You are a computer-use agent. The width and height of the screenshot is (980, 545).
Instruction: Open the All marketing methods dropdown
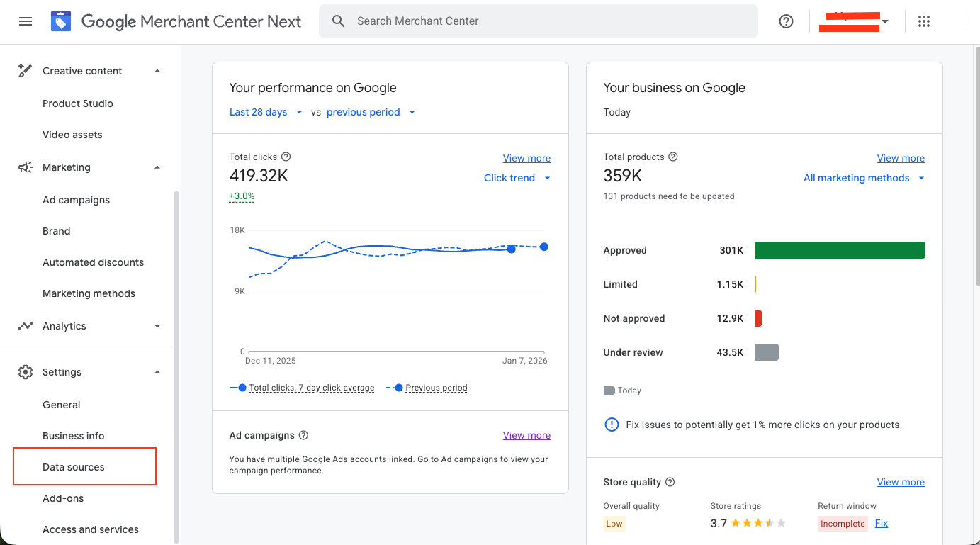point(863,178)
